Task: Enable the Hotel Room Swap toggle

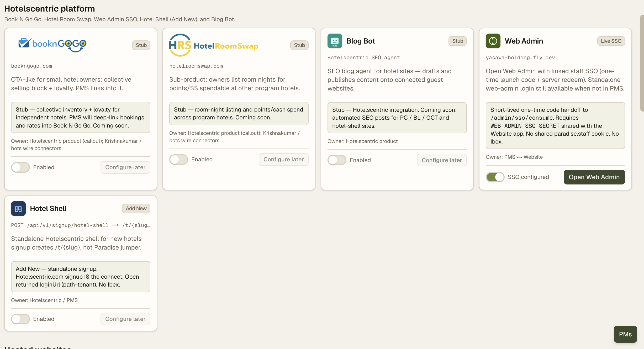Action: pos(179,160)
